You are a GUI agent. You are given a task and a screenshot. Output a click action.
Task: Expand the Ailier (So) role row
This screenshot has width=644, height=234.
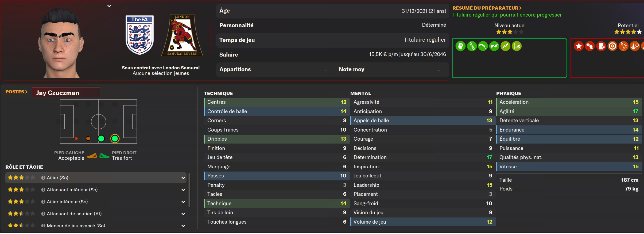[x=183, y=178]
